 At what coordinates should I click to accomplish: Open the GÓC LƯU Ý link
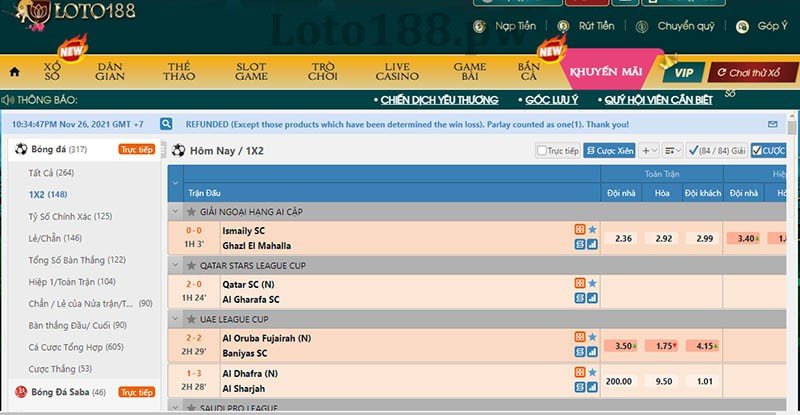pyautogui.click(x=552, y=100)
